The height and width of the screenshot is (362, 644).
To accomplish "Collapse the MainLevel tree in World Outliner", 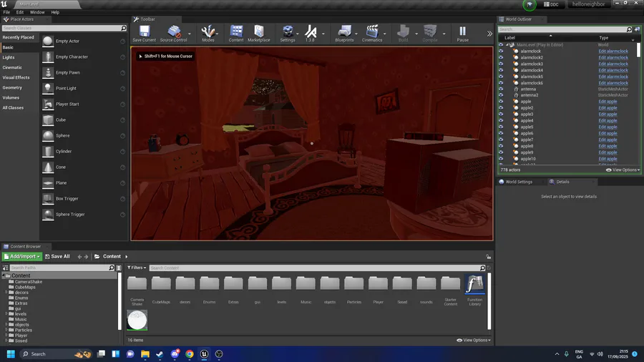I will click(x=507, y=45).
